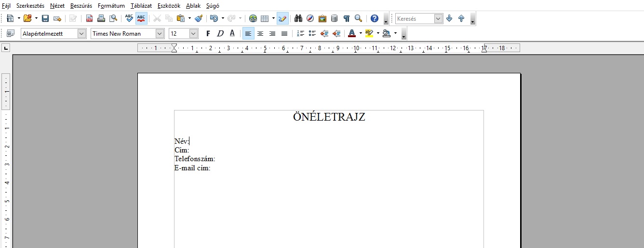Screen dimensions: 644x248
Task: Open the Gallery picture icon
Action: pos(322,18)
